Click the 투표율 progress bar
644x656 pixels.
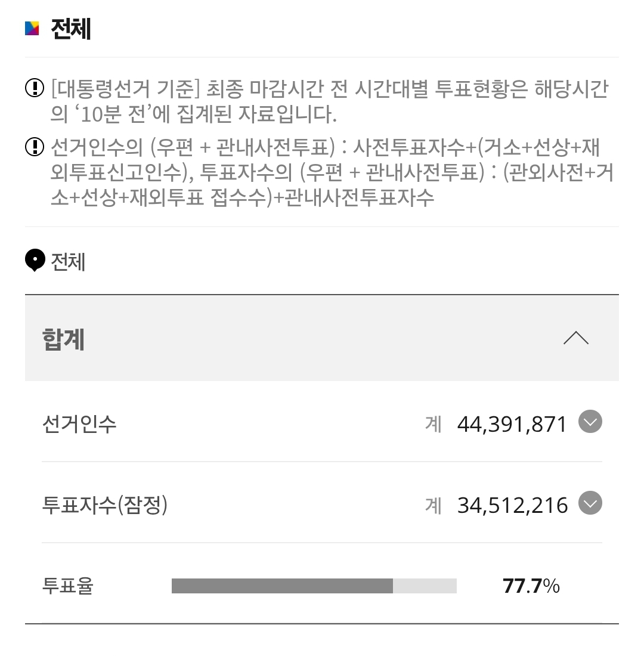314,586
